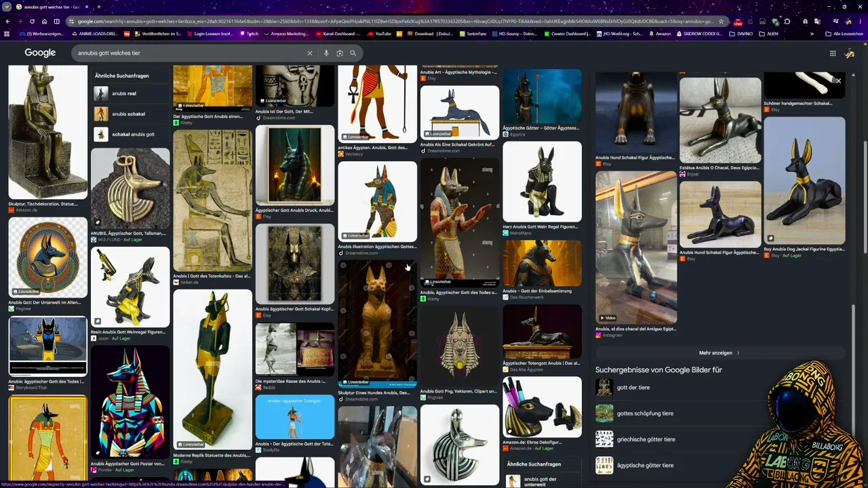The image size is (868, 488).
Task: Select the anubis real related search
Action: pos(130,94)
